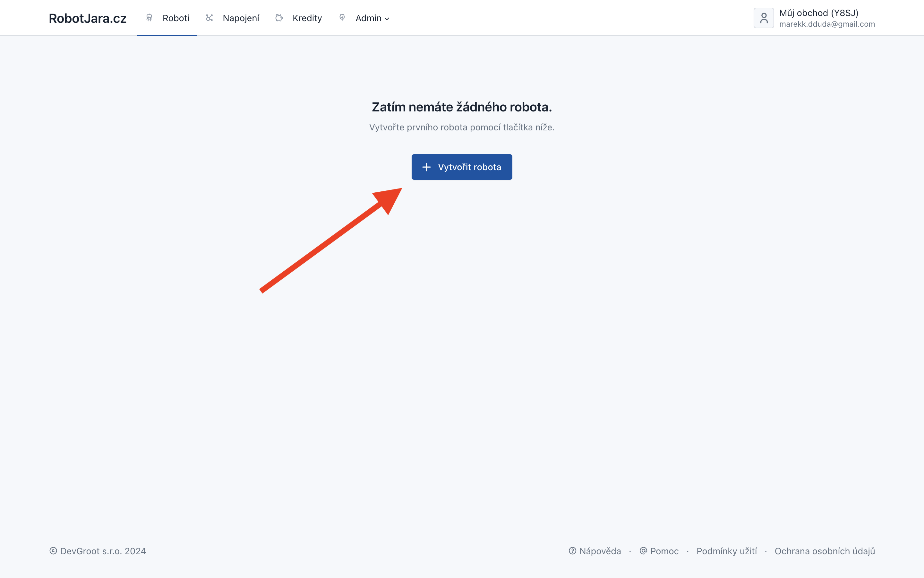The width and height of the screenshot is (924, 578).
Task: Click the text Vytvořte prvního robota pomocí tlačítka níže
Action: coord(462,127)
